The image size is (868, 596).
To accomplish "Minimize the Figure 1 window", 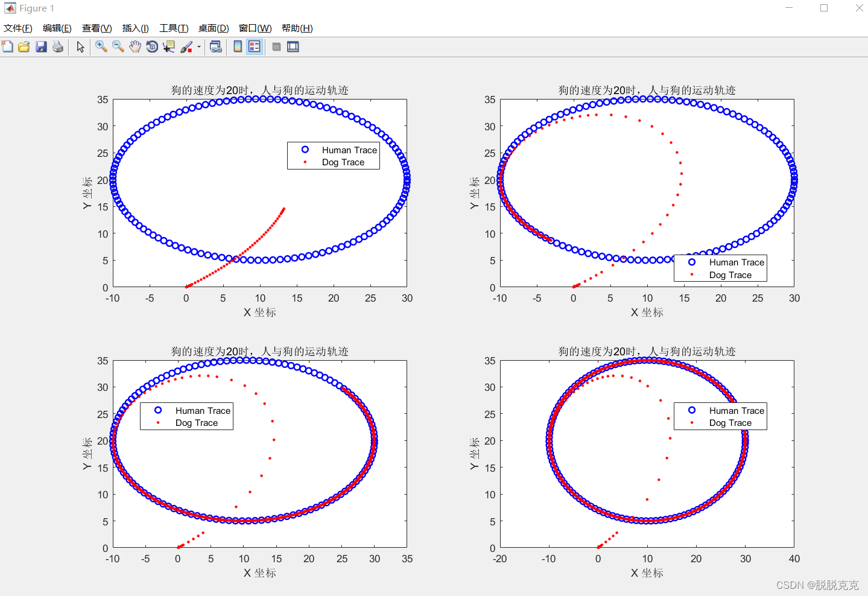I will tap(790, 8).
